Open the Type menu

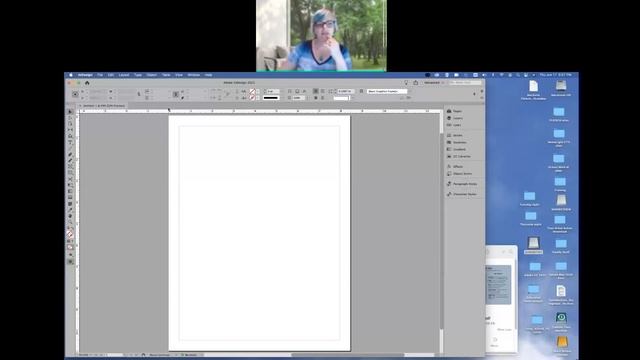tap(138, 75)
